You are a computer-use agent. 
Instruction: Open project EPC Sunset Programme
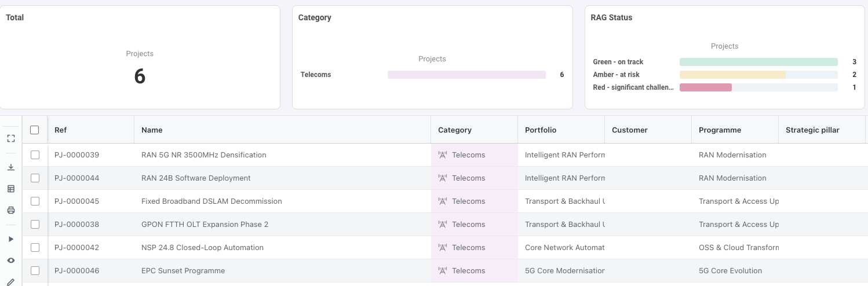[x=183, y=271]
